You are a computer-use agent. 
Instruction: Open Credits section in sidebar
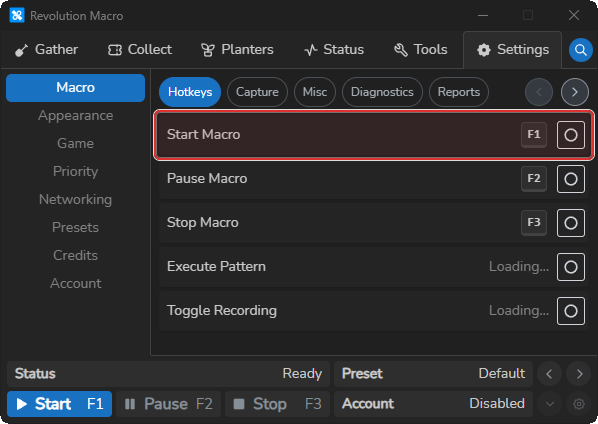click(76, 255)
